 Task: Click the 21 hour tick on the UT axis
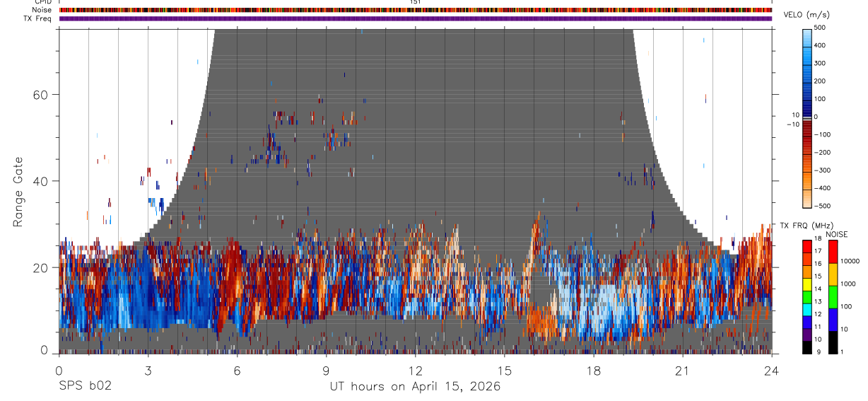pyautogui.click(x=683, y=370)
